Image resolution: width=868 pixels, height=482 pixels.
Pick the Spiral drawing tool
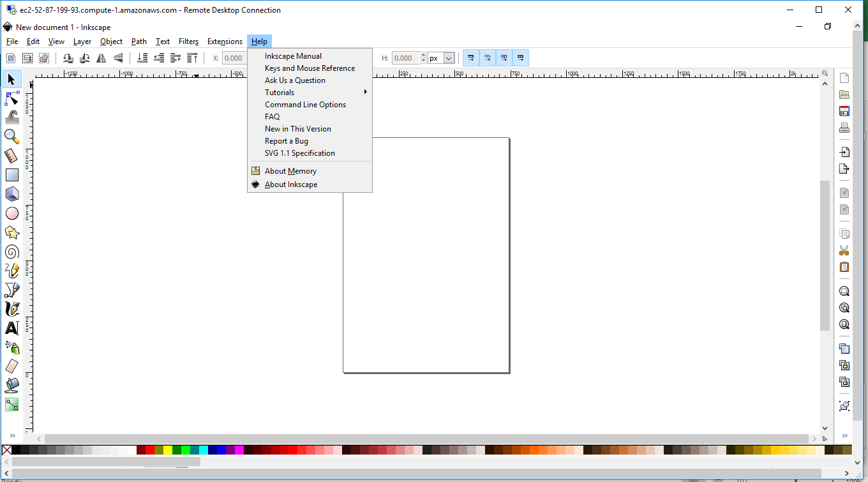pyautogui.click(x=12, y=252)
